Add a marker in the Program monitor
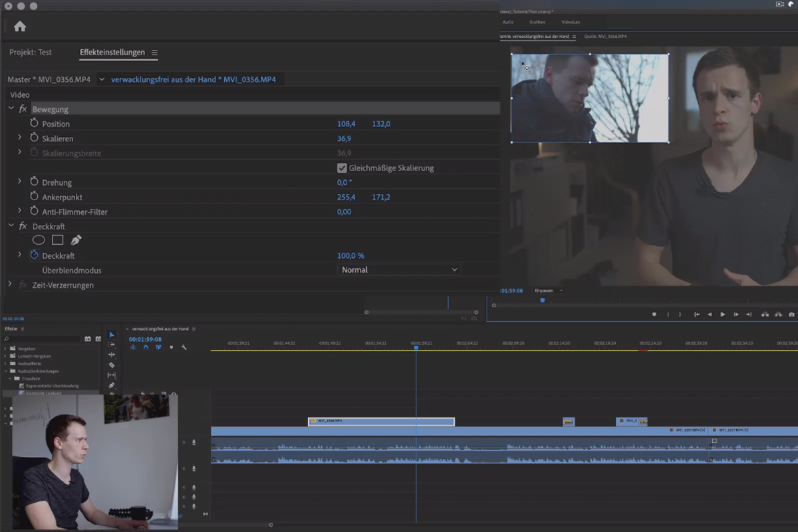 [654, 315]
